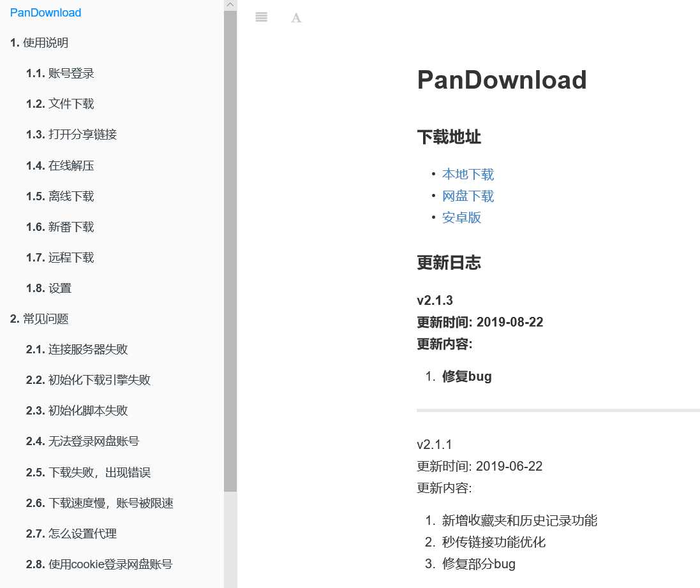The width and height of the screenshot is (700, 588).
Task: Open section 1.2. 文件下载
Action: pos(60,104)
